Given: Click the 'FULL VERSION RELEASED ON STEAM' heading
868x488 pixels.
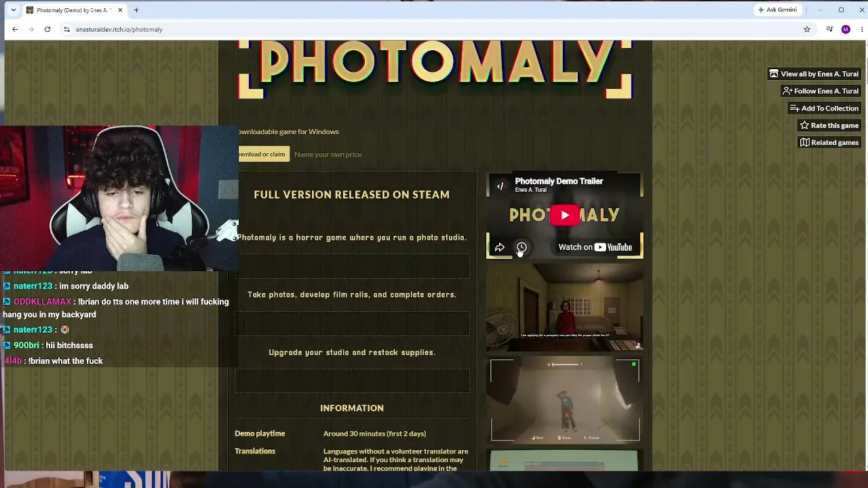Looking at the screenshot, I should point(351,195).
